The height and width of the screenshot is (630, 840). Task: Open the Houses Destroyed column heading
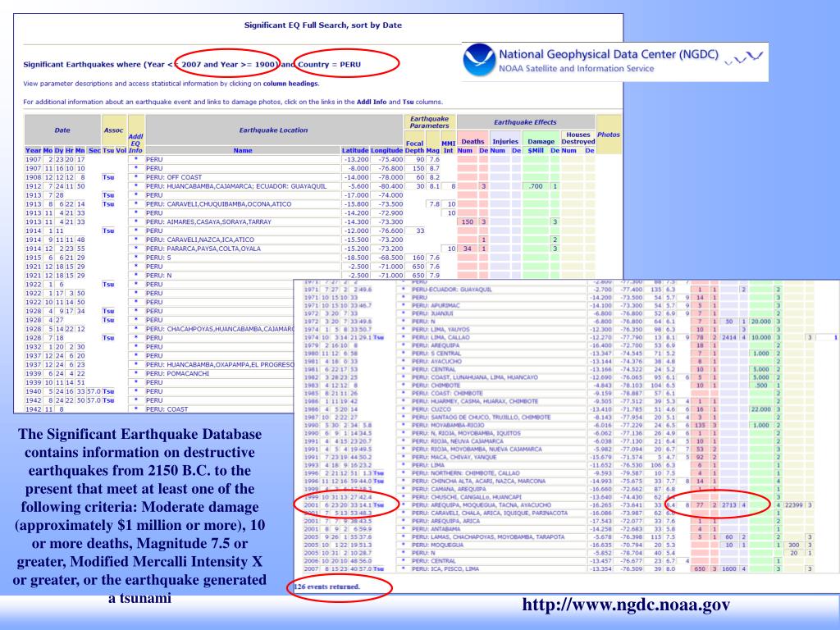(x=578, y=138)
